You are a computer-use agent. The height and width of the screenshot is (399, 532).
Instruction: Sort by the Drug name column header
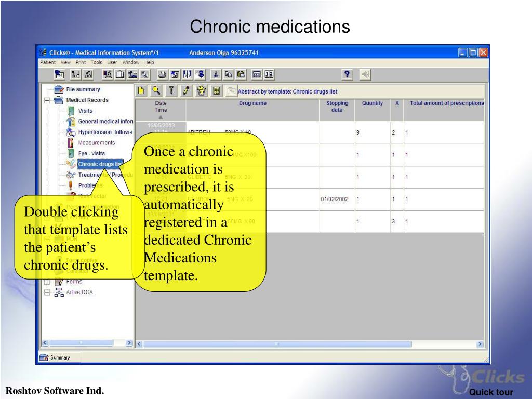point(253,103)
